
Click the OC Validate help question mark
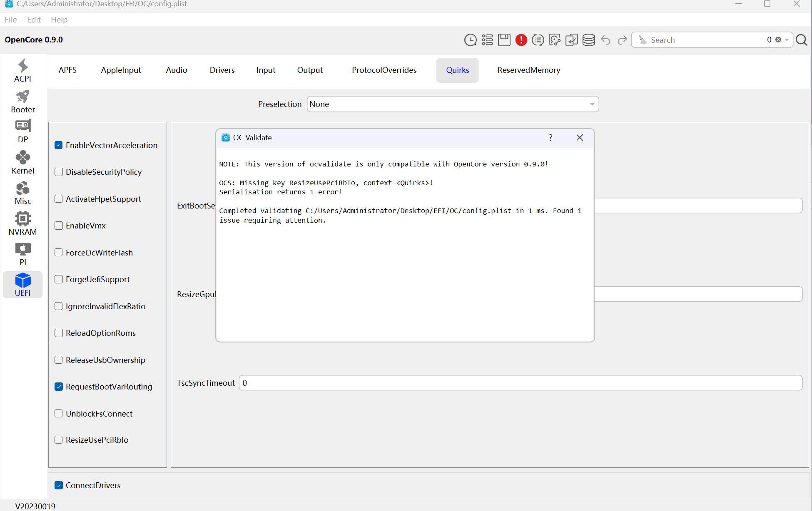(x=550, y=138)
